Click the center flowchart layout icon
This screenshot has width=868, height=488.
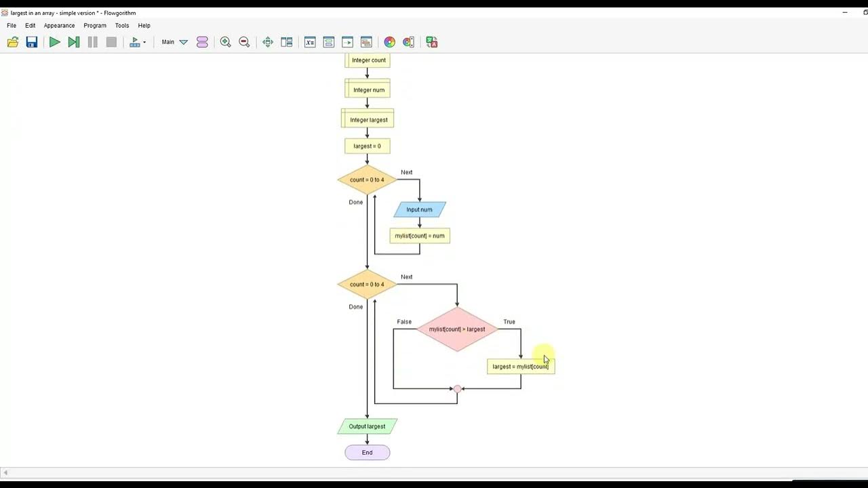268,42
